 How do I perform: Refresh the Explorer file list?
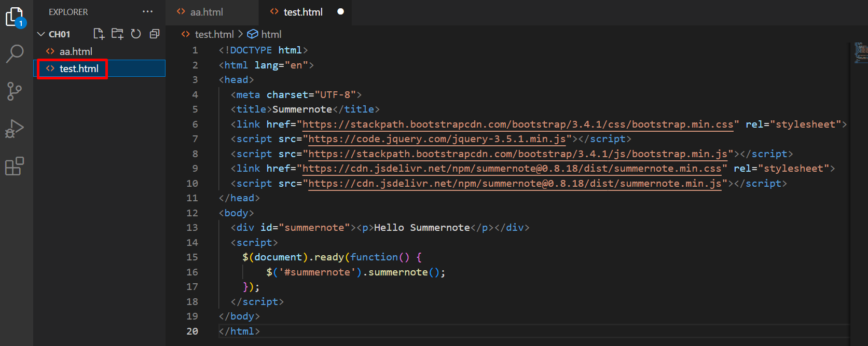pyautogui.click(x=136, y=34)
